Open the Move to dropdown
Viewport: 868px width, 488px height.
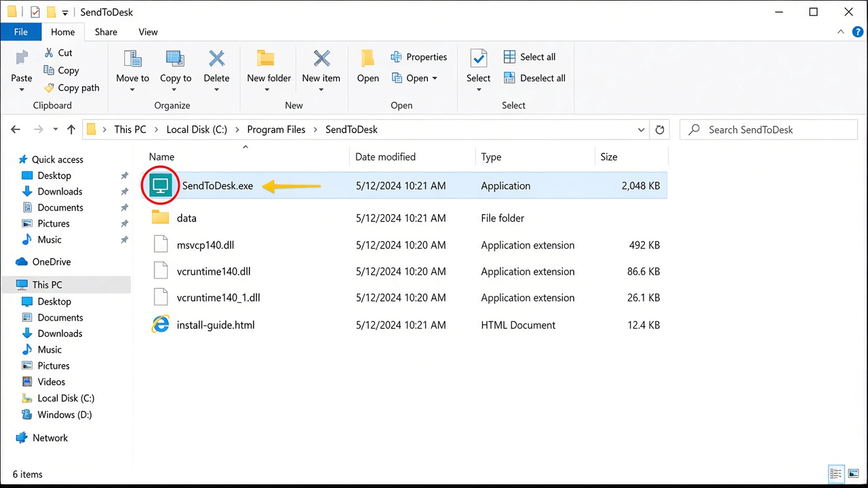(x=132, y=89)
